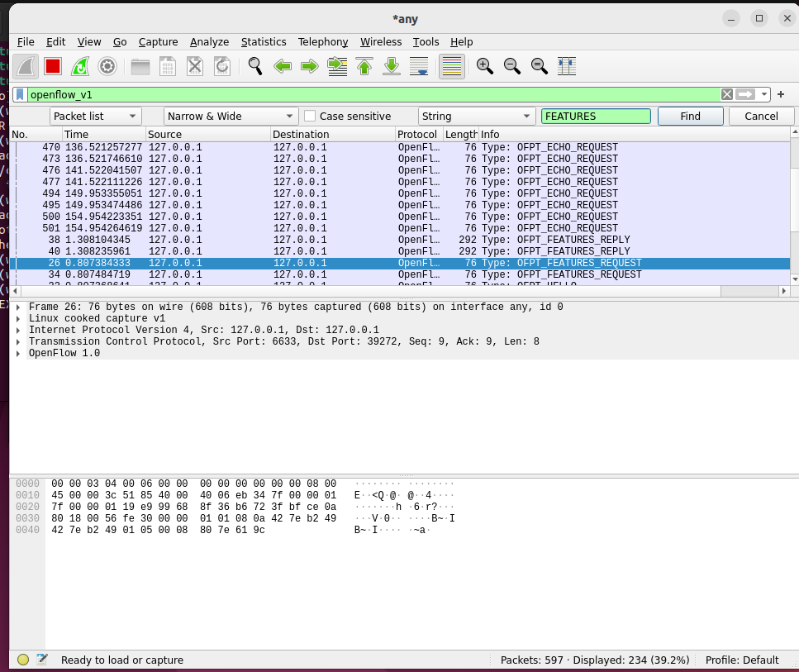The width and height of the screenshot is (799, 672).
Task: Jump to the first packet icon
Action: pos(364,66)
